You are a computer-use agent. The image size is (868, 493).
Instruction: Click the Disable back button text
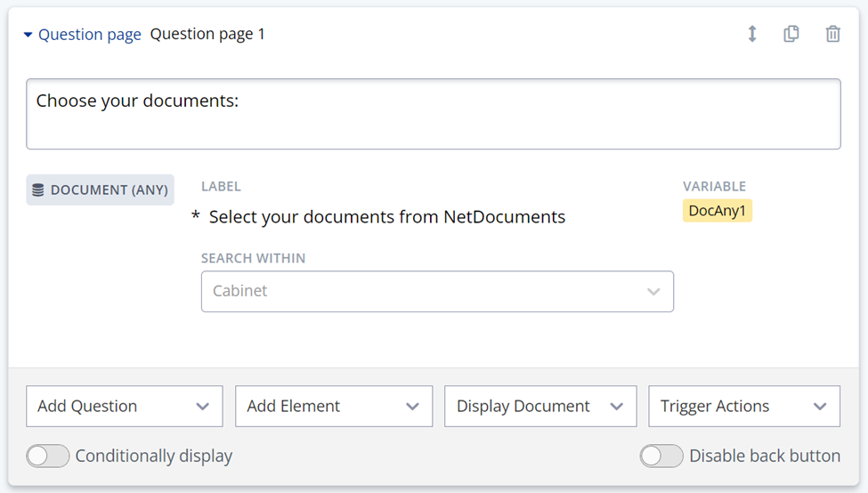coord(765,456)
